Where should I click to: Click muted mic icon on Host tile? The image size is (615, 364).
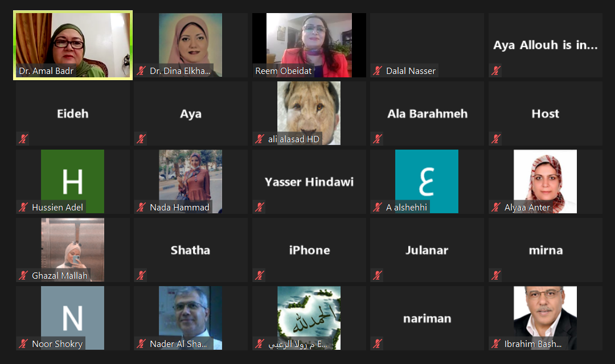pos(496,139)
